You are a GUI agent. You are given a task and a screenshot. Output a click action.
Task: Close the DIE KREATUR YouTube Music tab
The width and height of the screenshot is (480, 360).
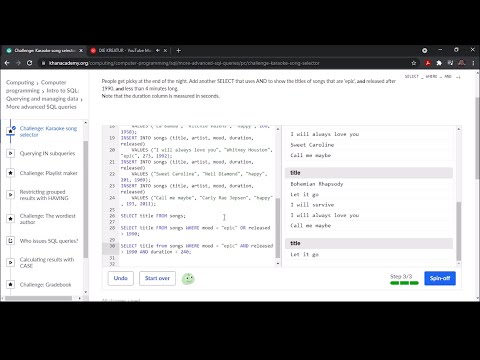click(165, 50)
